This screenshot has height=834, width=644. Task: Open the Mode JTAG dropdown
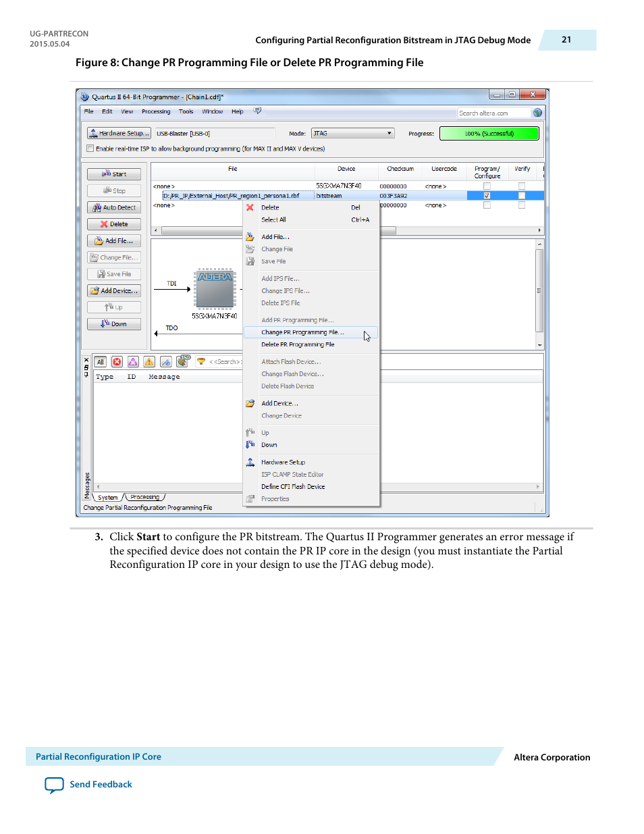pos(352,133)
